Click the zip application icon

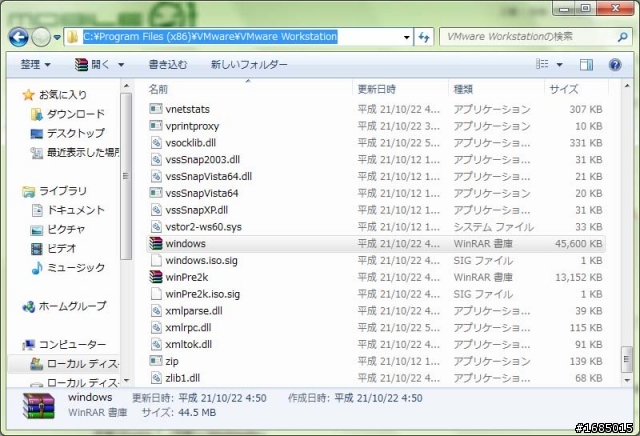coord(156,361)
